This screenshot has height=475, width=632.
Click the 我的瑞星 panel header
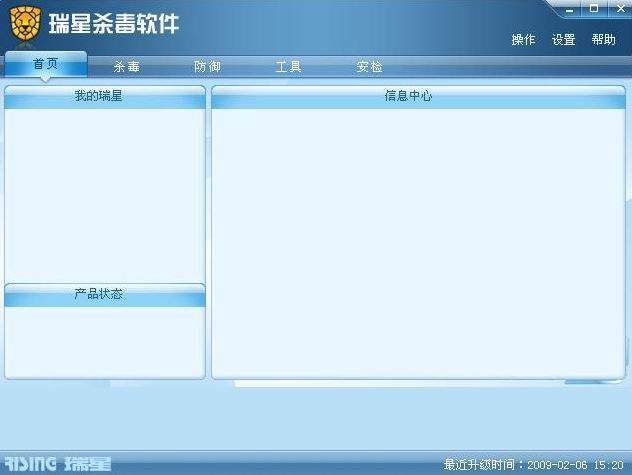tap(105, 97)
